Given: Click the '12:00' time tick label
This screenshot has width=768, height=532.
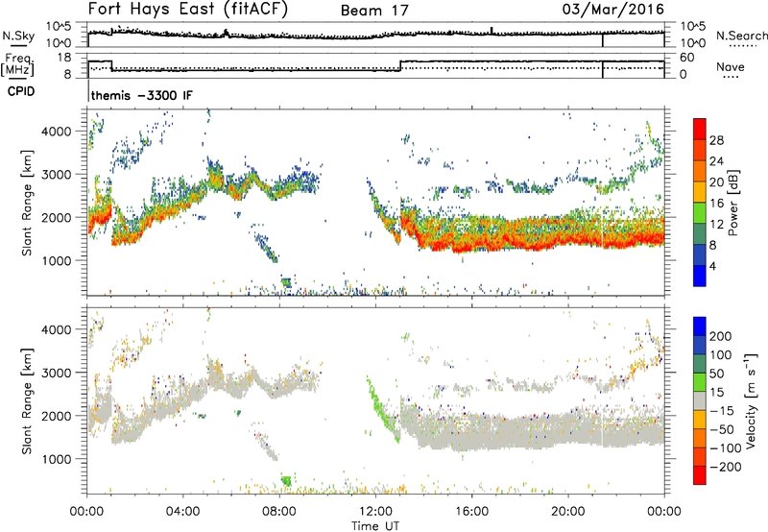Looking at the screenshot, I should tap(375, 512).
